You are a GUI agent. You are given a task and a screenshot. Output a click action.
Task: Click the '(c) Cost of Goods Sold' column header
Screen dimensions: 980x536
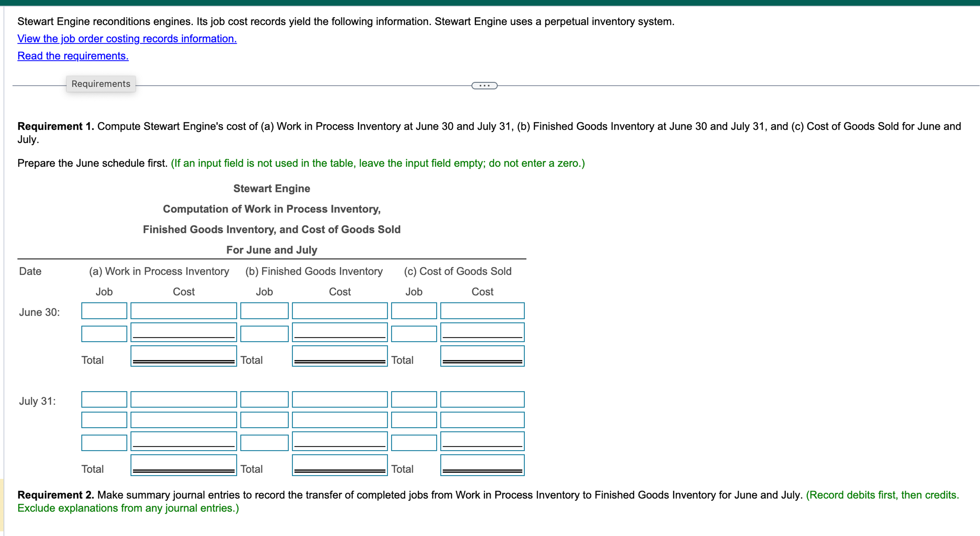(x=458, y=271)
